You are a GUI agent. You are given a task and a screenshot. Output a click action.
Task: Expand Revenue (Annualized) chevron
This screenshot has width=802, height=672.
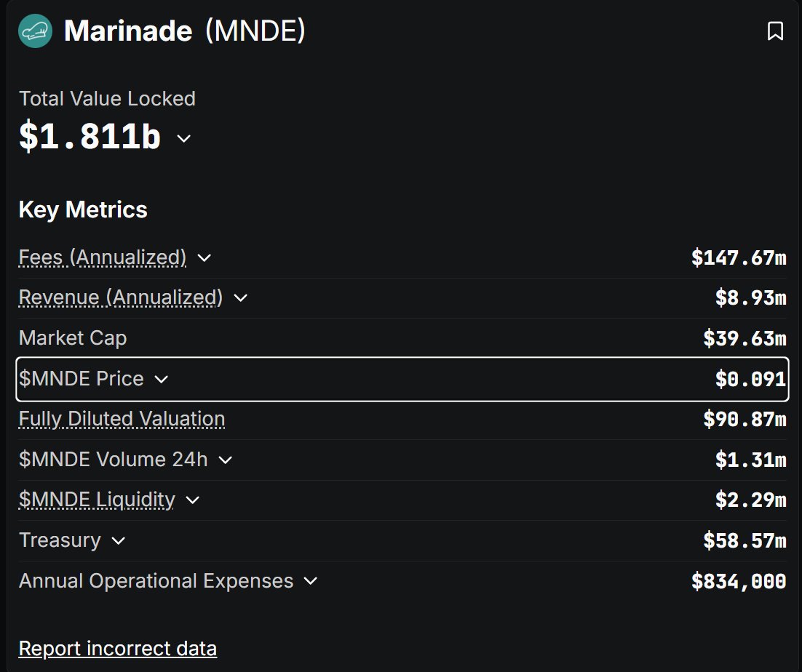(240, 297)
